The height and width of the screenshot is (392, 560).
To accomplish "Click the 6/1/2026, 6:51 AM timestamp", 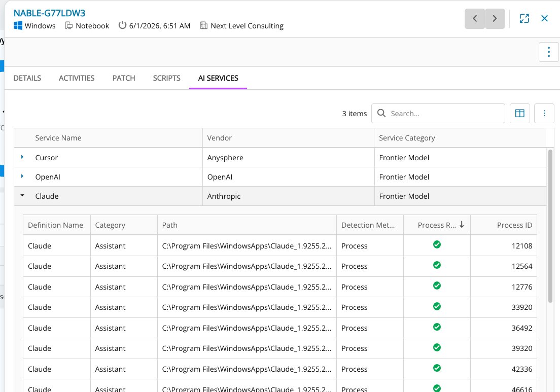I will 160,26.
